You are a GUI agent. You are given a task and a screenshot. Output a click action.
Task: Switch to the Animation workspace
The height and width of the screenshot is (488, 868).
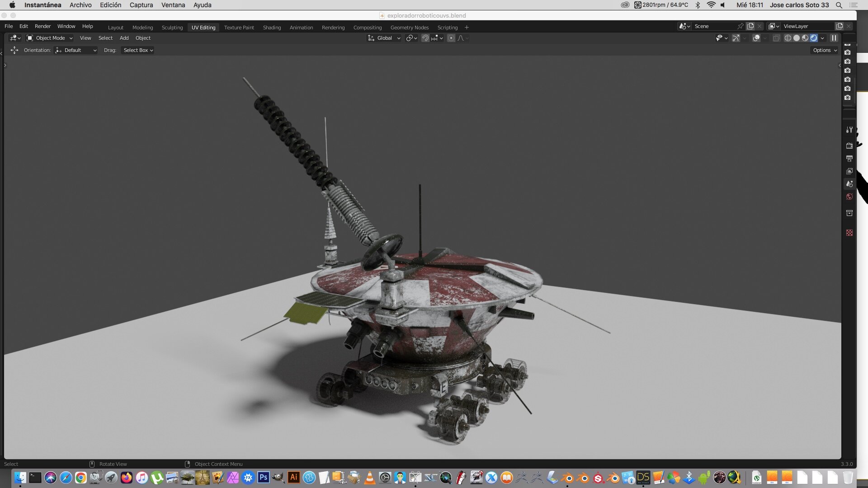click(x=301, y=28)
